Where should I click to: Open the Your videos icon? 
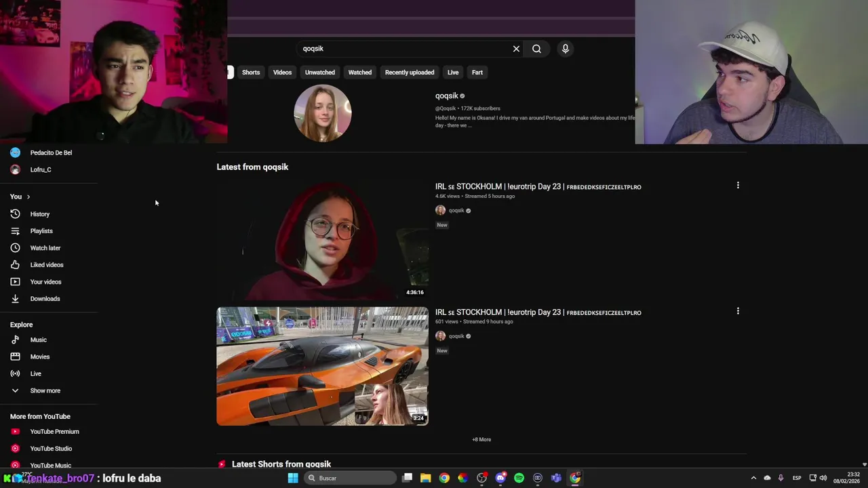(x=15, y=282)
